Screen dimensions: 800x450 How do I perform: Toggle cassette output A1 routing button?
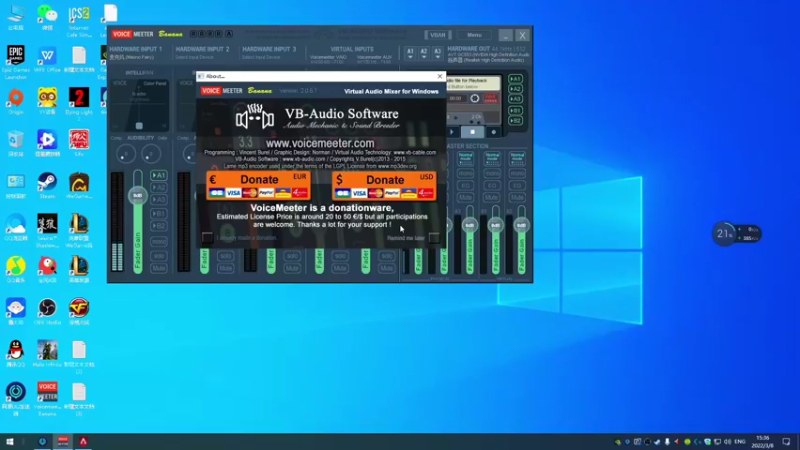click(515, 79)
